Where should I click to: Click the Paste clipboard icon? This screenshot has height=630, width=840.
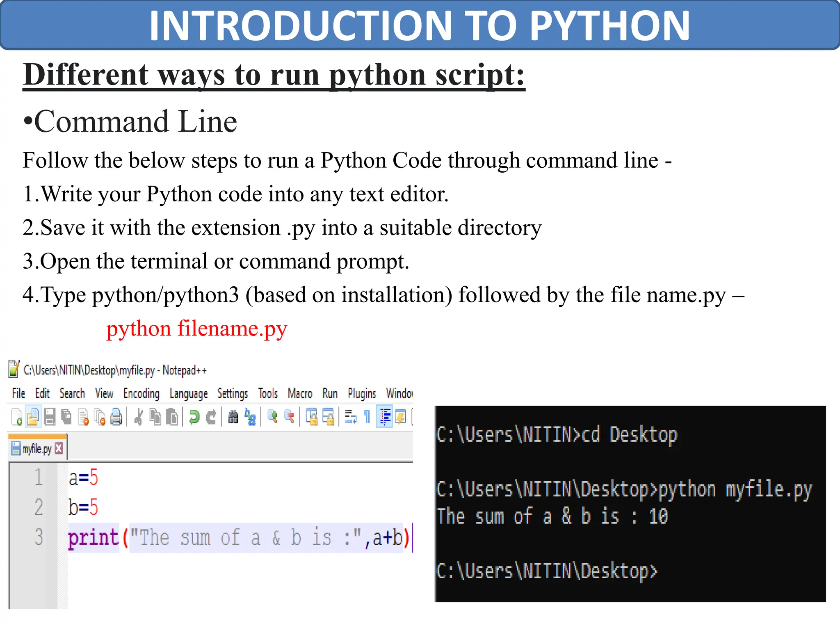tap(172, 417)
